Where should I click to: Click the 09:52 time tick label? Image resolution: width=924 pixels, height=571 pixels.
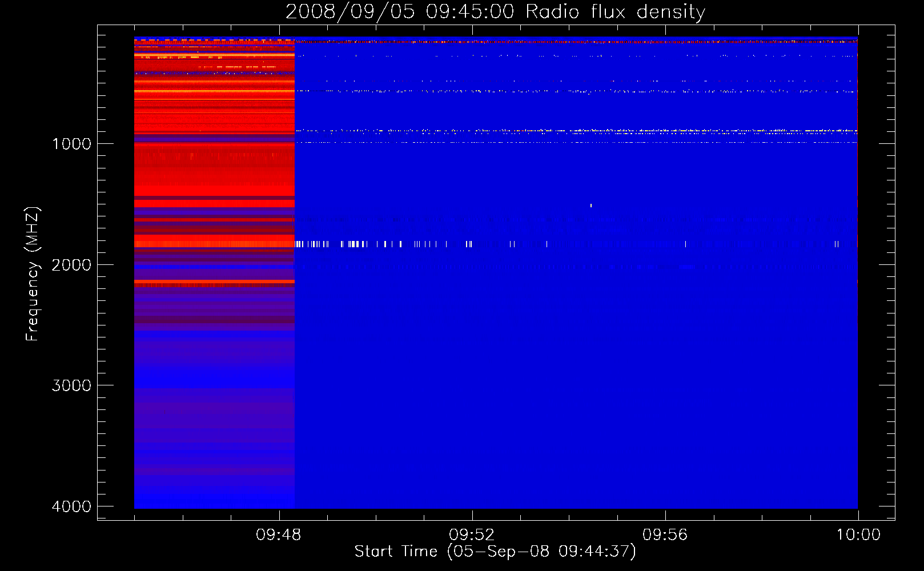click(x=472, y=535)
